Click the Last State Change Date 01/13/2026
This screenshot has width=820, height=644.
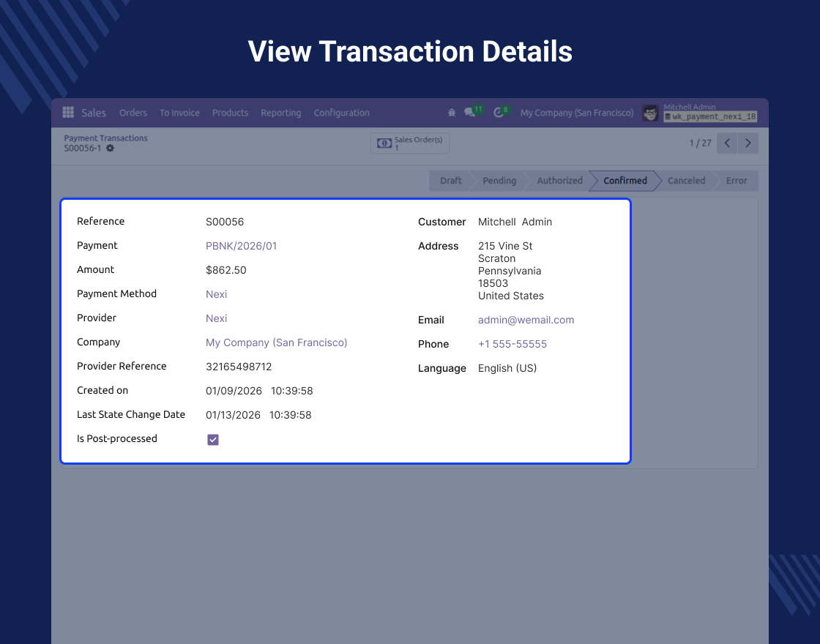point(233,415)
